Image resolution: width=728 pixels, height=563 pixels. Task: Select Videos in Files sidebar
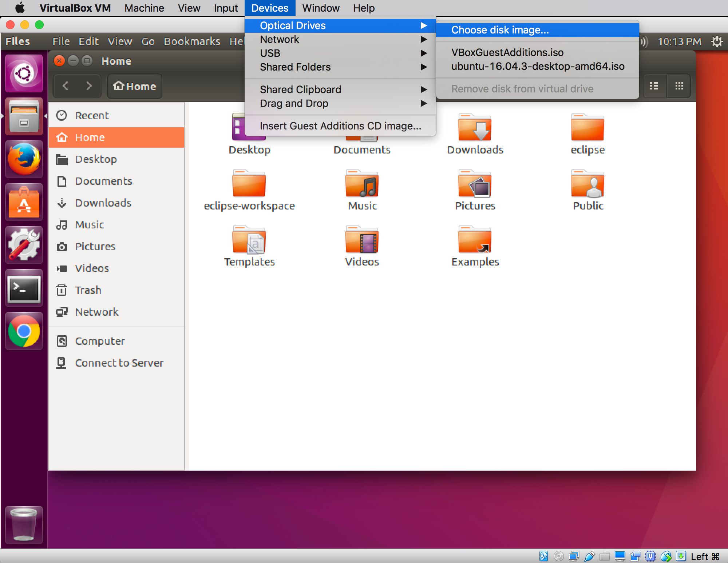pyautogui.click(x=116, y=268)
